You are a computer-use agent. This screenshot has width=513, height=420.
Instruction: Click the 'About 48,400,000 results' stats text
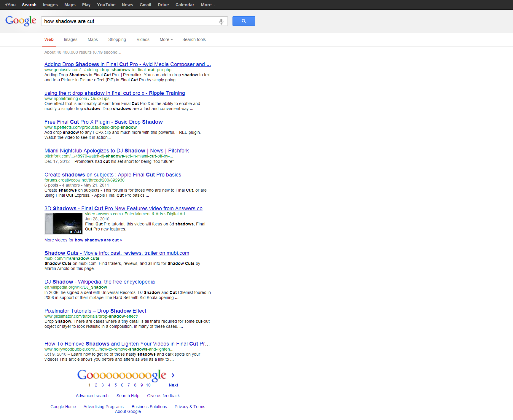pyautogui.click(x=83, y=52)
